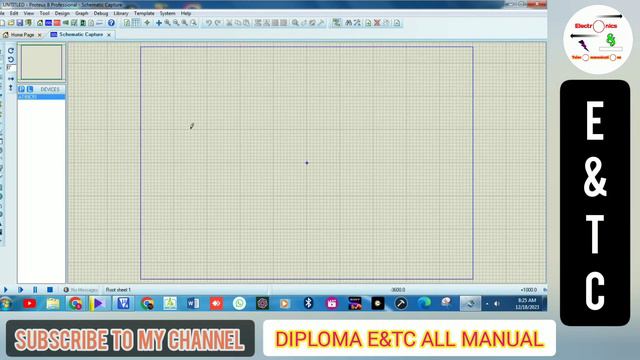
Task: Click the Pick Parts from Libraries icon
Action: (295, 23)
